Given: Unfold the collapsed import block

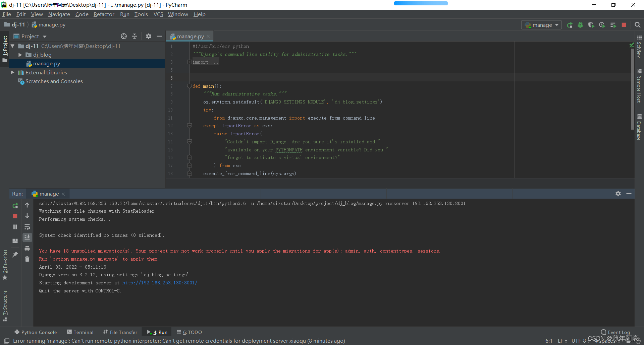Looking at the screenshot, I should tap(190, 62).
